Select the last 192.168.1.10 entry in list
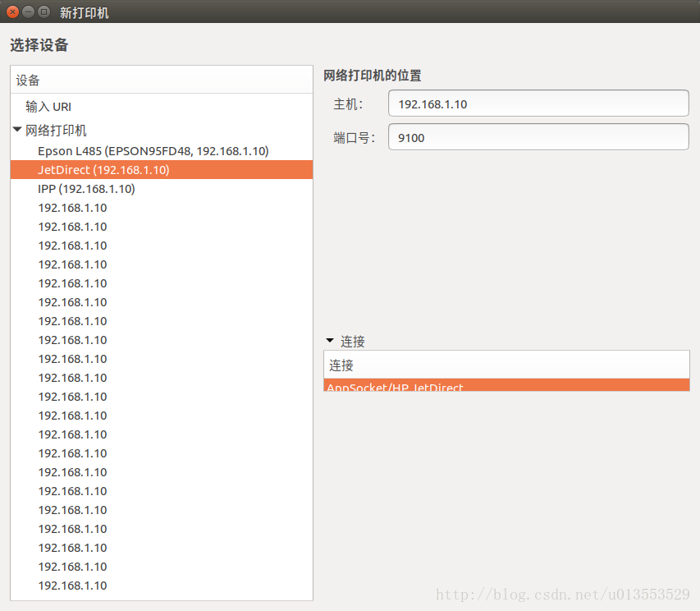The width and height of the screenshot is (700, 611). 72,586
